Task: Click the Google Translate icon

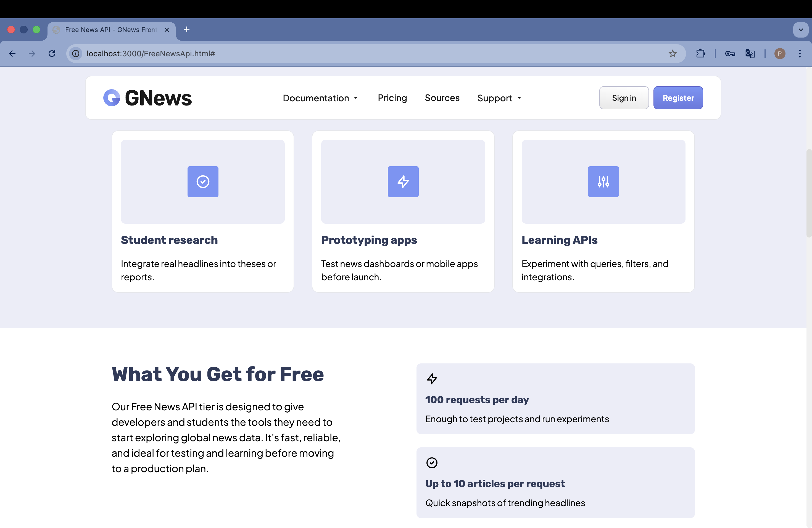Action: tap(750, 54)
